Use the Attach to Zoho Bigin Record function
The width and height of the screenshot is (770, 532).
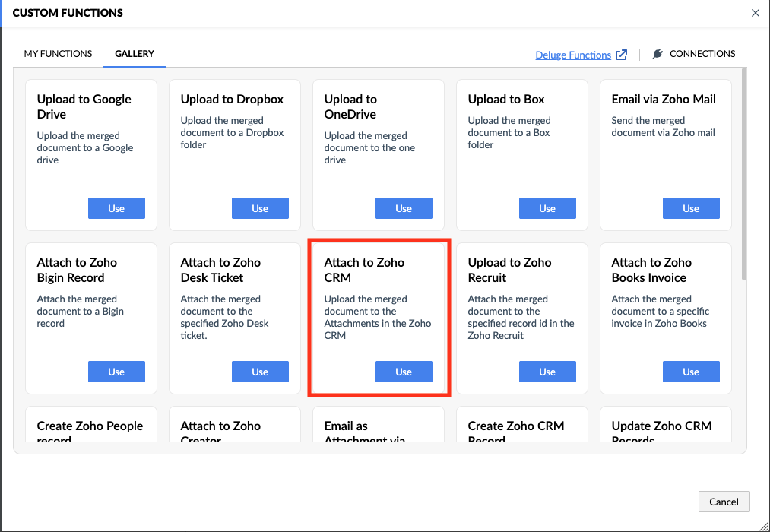[116, 372]
